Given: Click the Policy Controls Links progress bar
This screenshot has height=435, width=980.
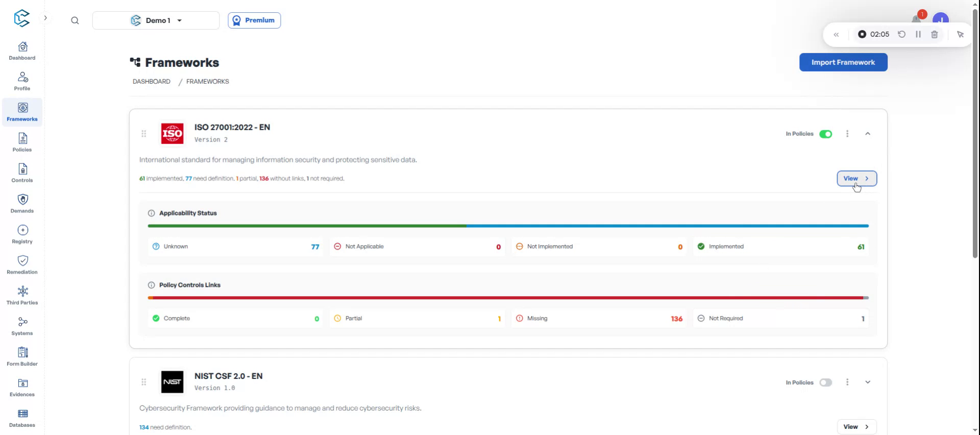Looking at the screenshot, I should pyautogui.click(x=508, y=298).
